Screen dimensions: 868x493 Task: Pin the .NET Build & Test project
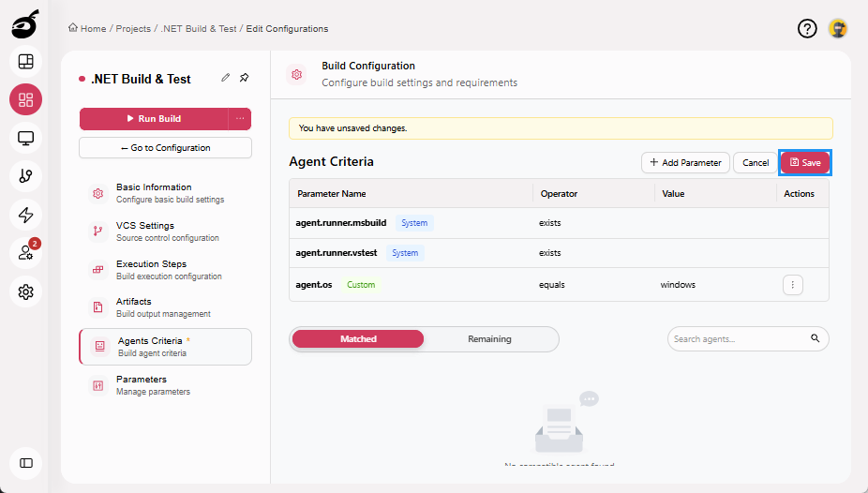[244, 78]
